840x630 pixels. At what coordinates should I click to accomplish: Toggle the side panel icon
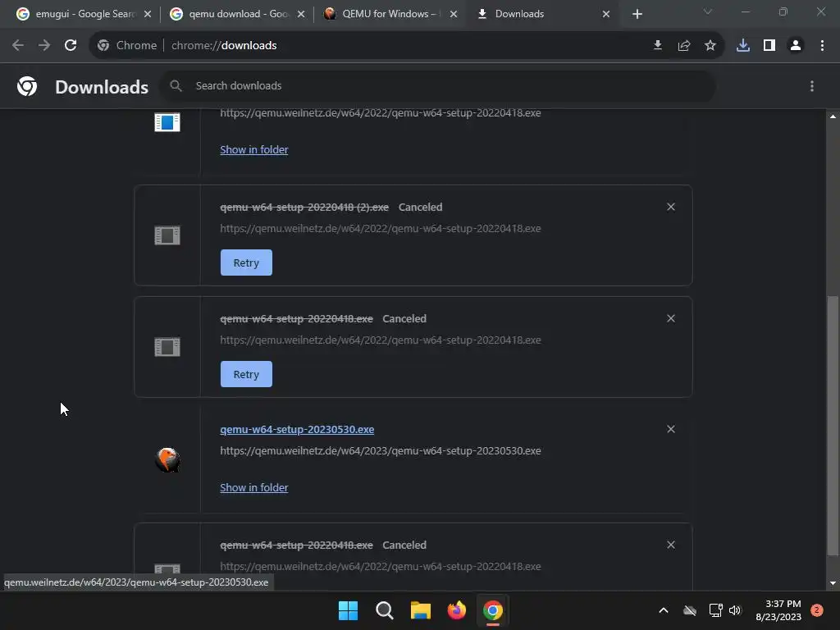(769, 46)
